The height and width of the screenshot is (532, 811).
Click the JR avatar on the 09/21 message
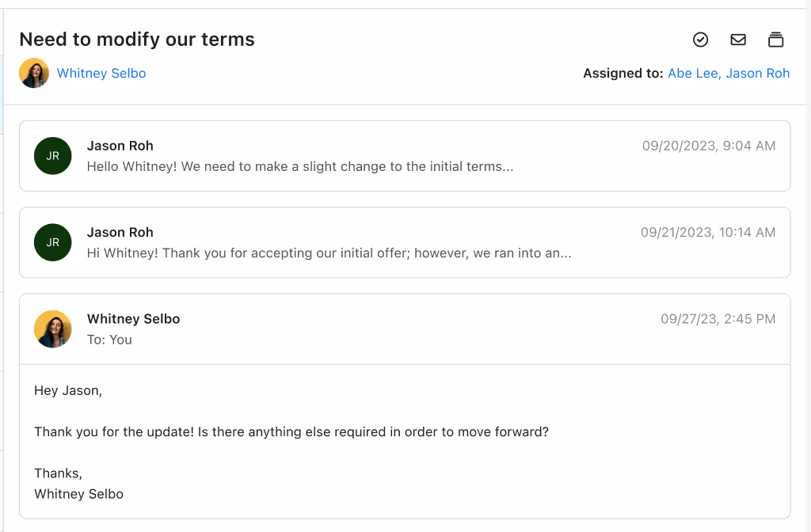click(53, 242)
